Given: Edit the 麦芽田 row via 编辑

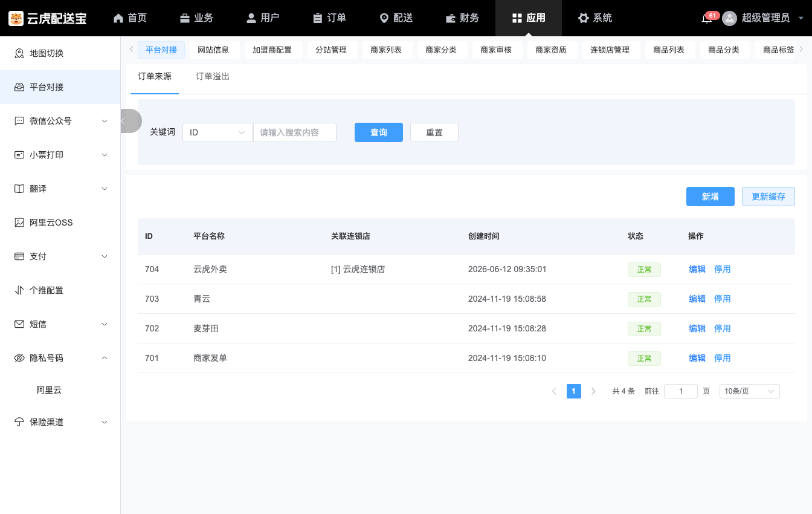Looking at the screenshot, I should [x=697, y=328].
